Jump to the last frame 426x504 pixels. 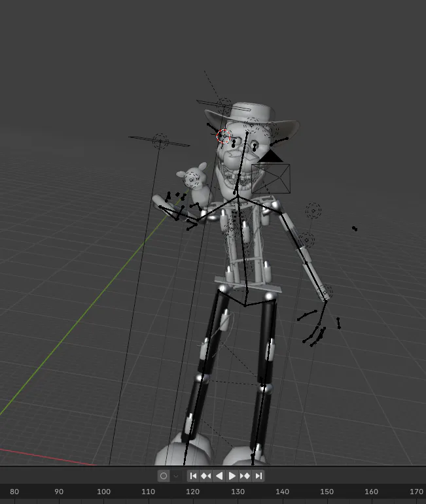[258, 476]
